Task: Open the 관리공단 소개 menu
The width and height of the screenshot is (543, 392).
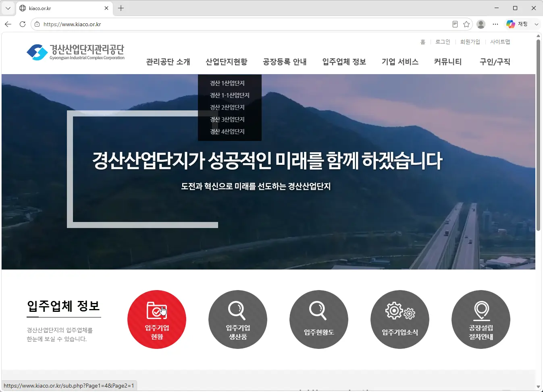Action: pyautogui.click(x=168, y=62)
